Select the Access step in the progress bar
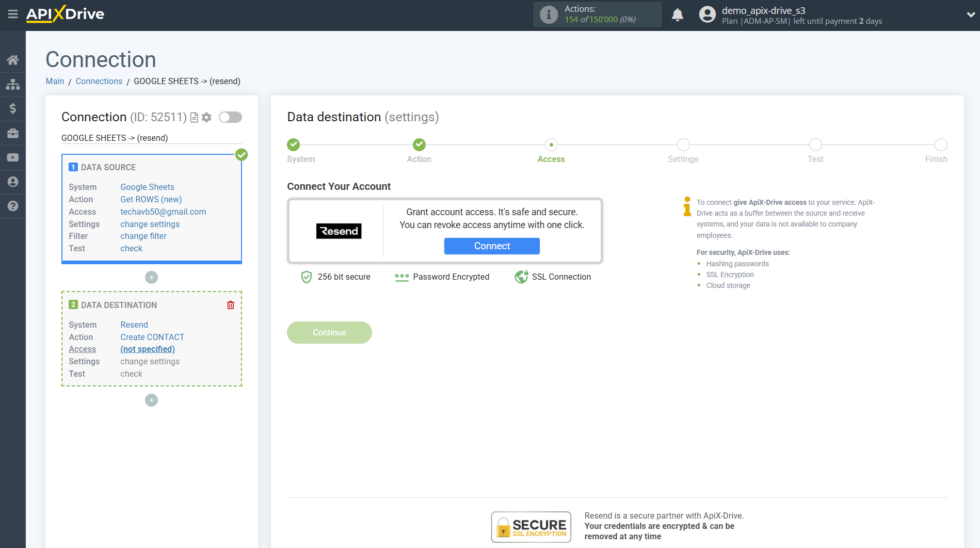Viewport: 980px width, 548px height. (x=551, y=144)
